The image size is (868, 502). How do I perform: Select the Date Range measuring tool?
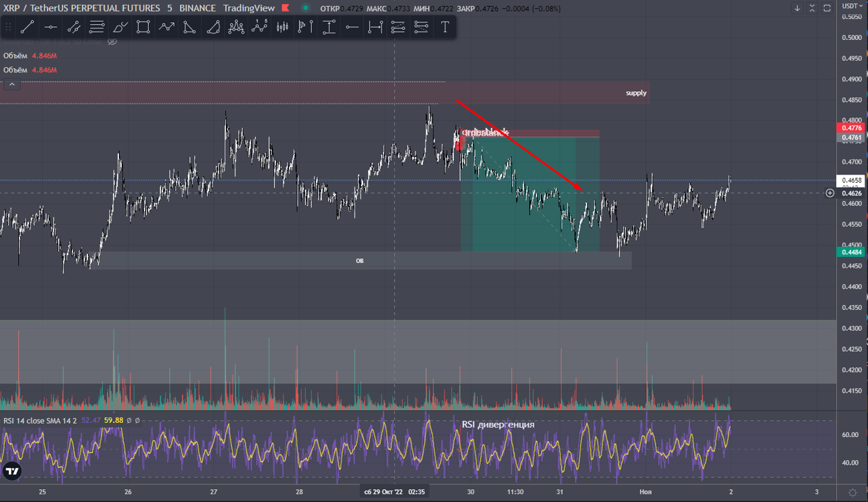tap(375, 27)
